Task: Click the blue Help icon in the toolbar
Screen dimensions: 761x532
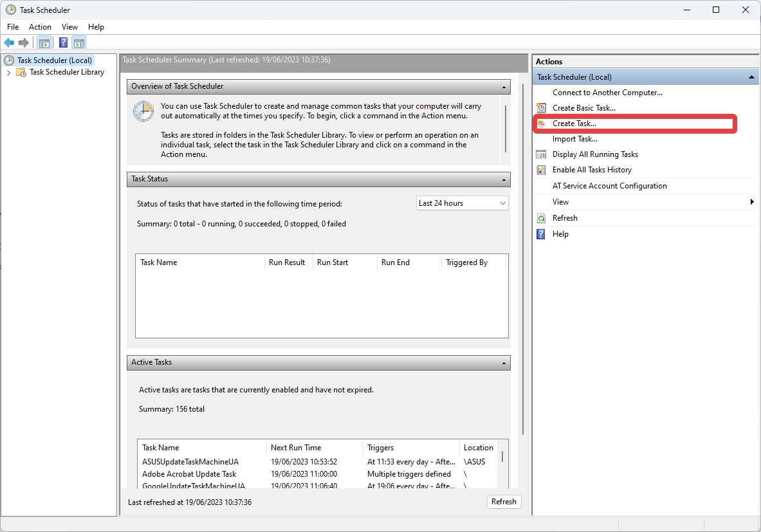Action: (63, 43)
